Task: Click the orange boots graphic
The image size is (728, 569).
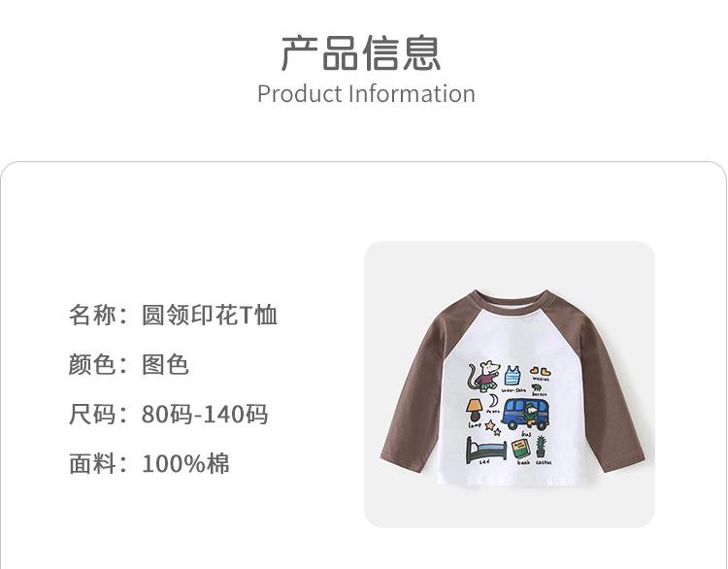Action: (x=540, y=372)
